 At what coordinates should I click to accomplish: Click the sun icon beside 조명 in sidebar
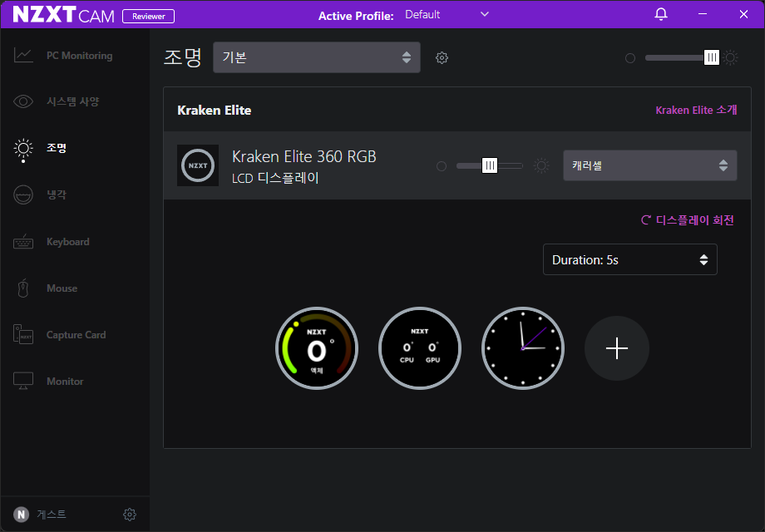[x=23, y=148]
